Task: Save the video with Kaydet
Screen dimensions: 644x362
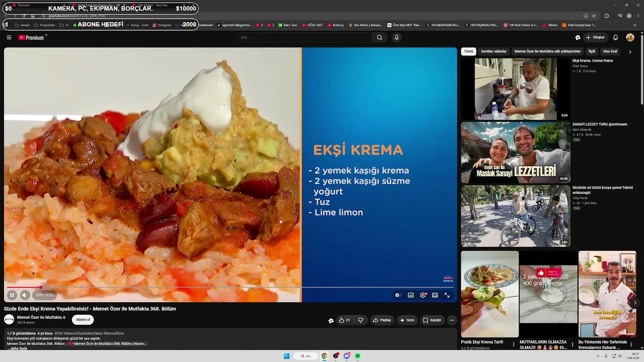Action: point(432,320)
